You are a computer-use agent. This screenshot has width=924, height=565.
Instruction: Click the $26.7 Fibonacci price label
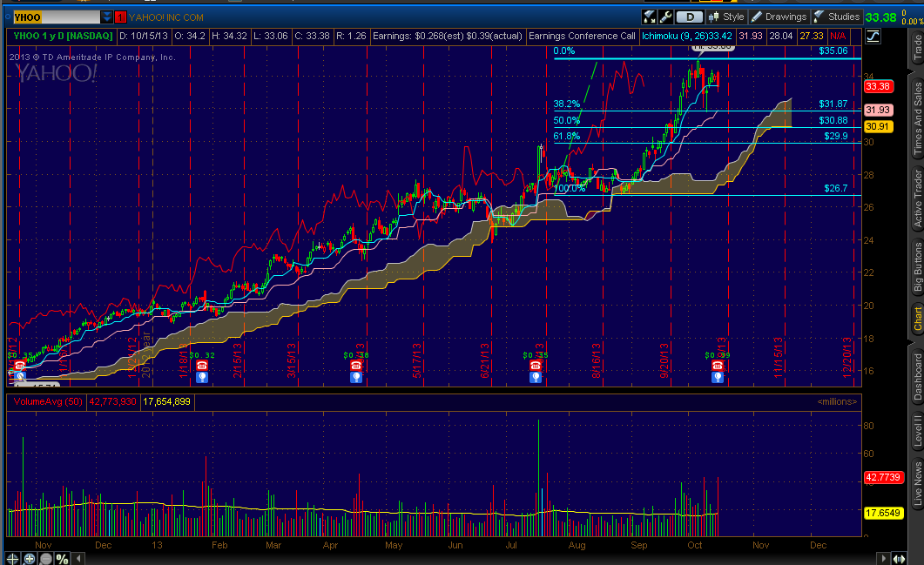835,189
